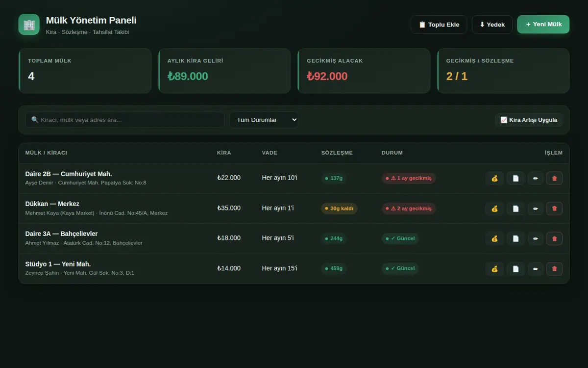
Task: Delete the Daire 2B — Cumhuriyet Mah. property
Action: tap(554, 178)
